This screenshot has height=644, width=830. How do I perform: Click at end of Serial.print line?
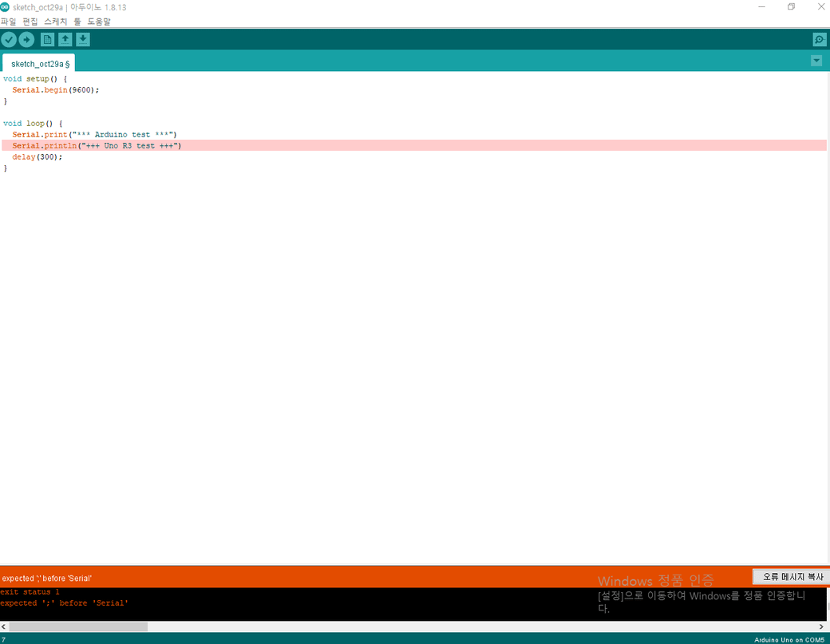point(177,135)
